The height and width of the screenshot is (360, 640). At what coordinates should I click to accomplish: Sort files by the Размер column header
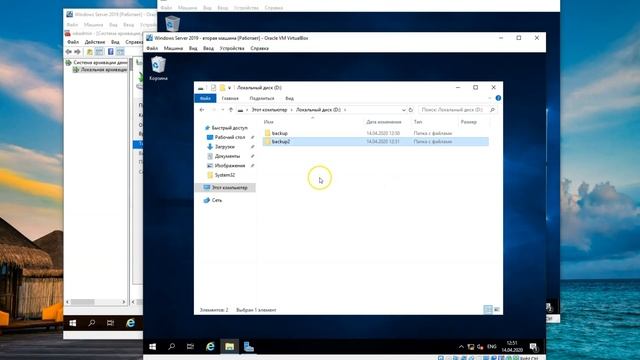coord(469,122)
